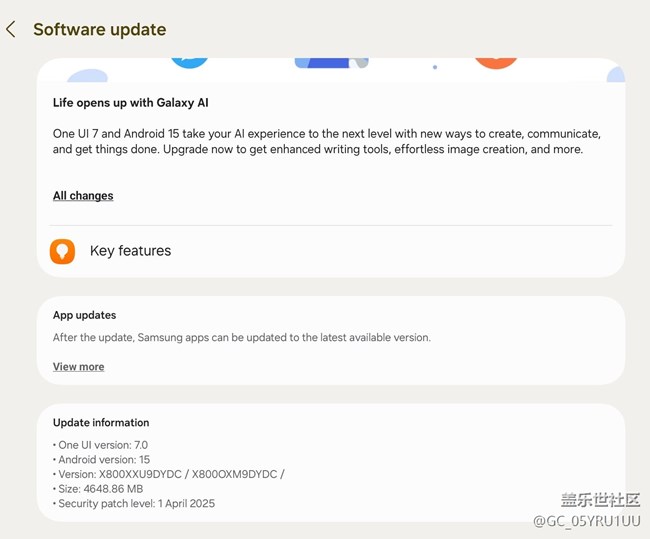Open the All changes link
This screenshot has width=650, height=539.
coord(83,196)
